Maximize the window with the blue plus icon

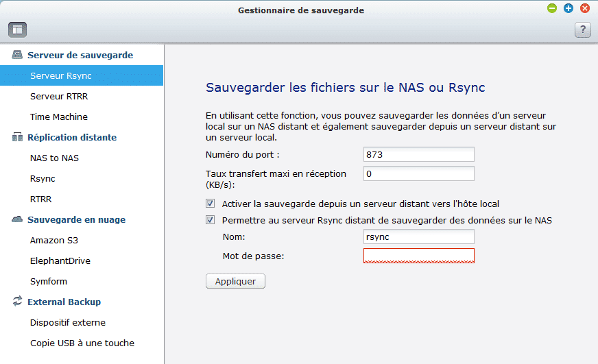click(569, 8)
